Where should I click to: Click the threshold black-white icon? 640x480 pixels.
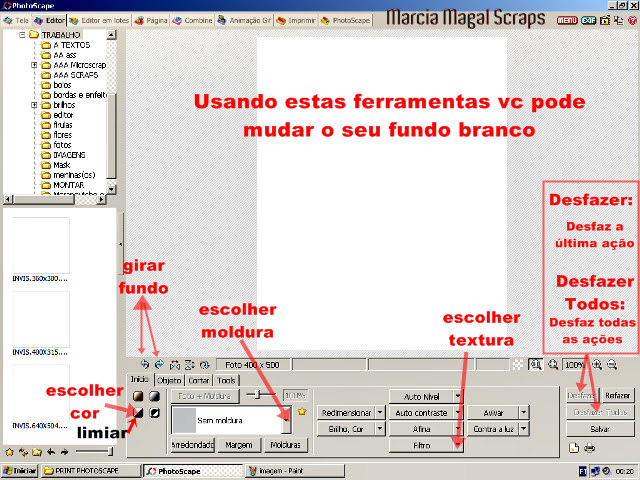(138, 413)
